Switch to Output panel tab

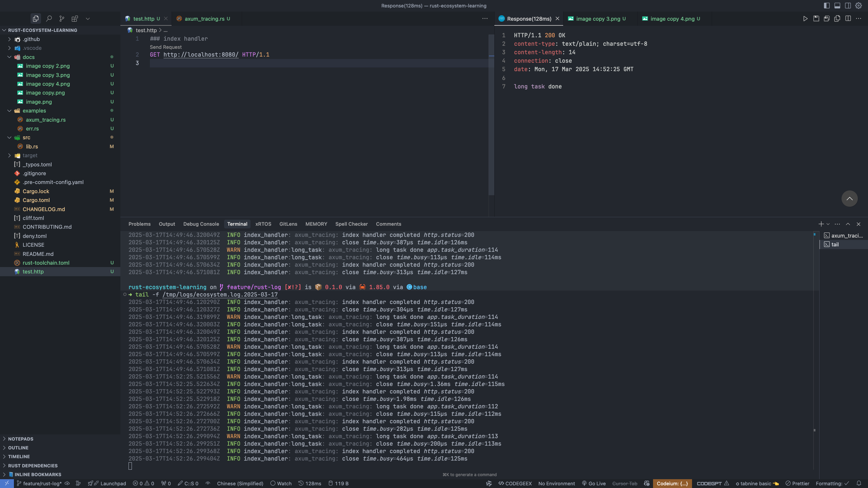coord(167,224)
